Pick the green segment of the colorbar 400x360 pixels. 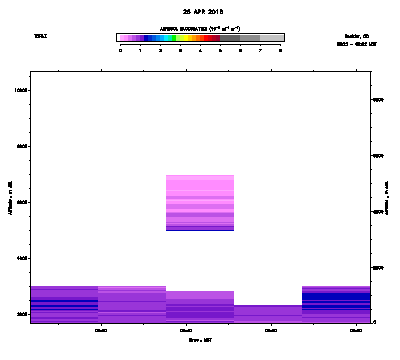174,38
